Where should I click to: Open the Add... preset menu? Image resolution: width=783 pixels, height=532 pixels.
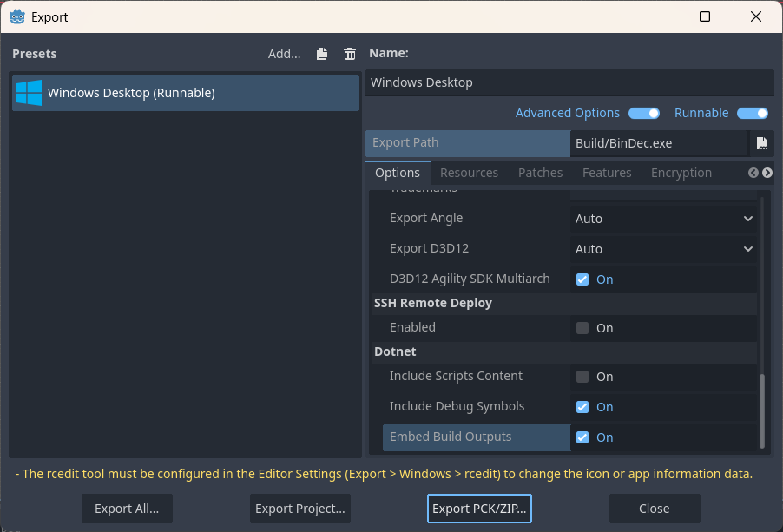[284, 54]
